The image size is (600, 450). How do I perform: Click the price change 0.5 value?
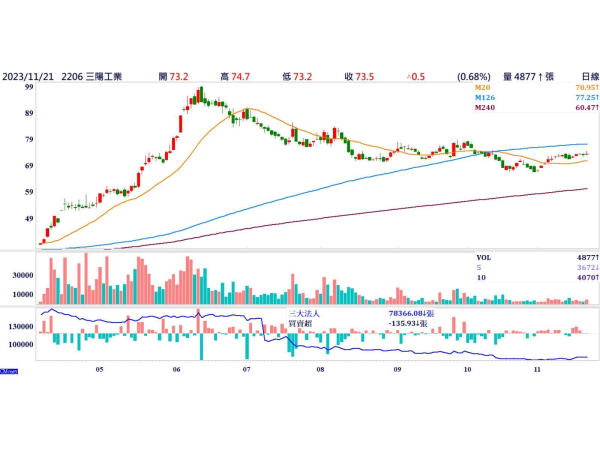[x=416, y=77]
